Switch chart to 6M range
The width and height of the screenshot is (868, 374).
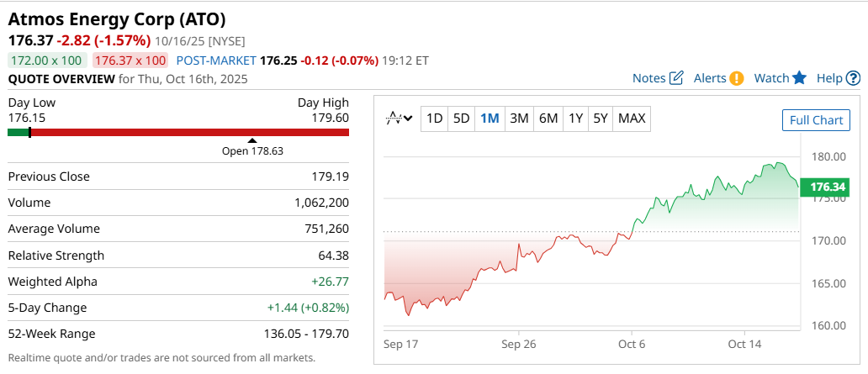click(x=548, y=119)
